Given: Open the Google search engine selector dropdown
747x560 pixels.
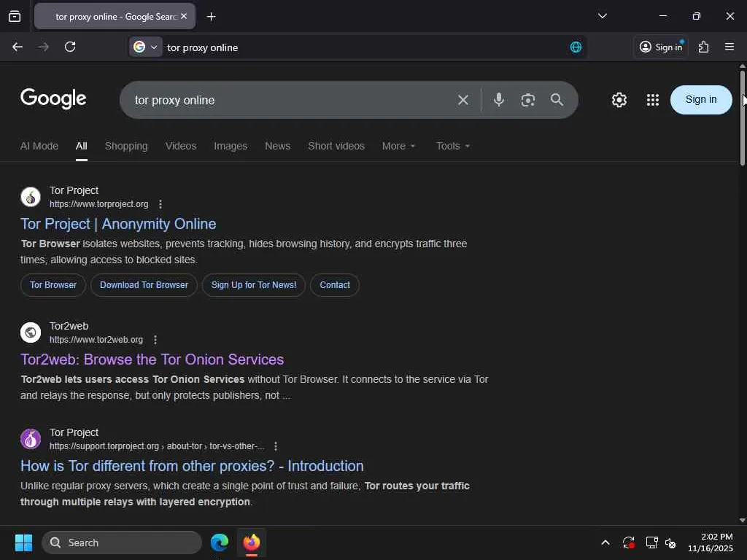Looking at the screenshot, I should [146, 47].
